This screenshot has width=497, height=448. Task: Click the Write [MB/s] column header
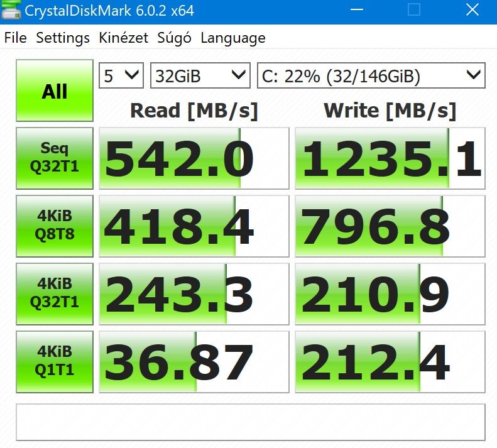tap(390, 111)
